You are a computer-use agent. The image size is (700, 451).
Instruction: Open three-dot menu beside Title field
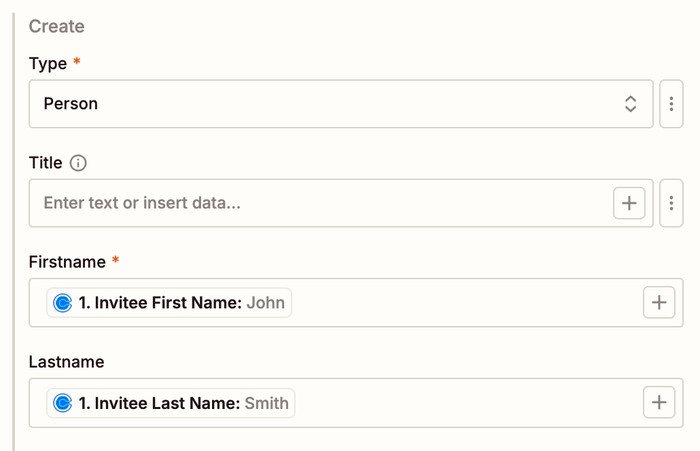click(x=671, y=203)
